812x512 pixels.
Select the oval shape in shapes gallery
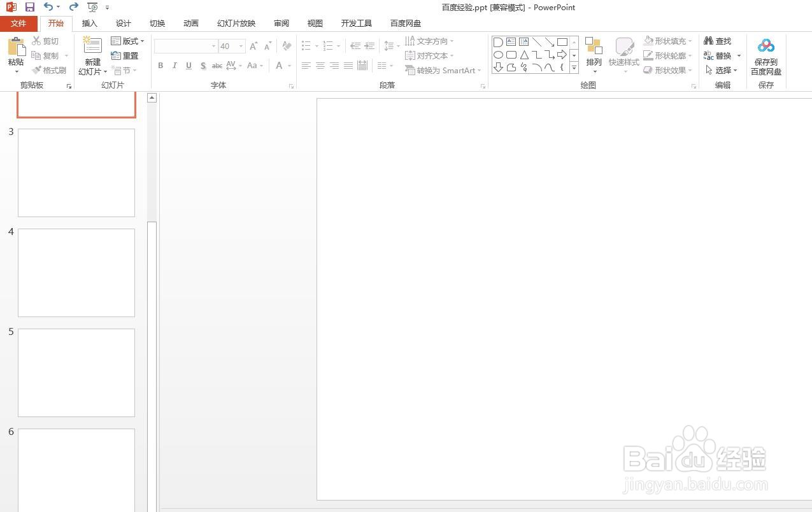pyautogui.click(x=498, y=55)
